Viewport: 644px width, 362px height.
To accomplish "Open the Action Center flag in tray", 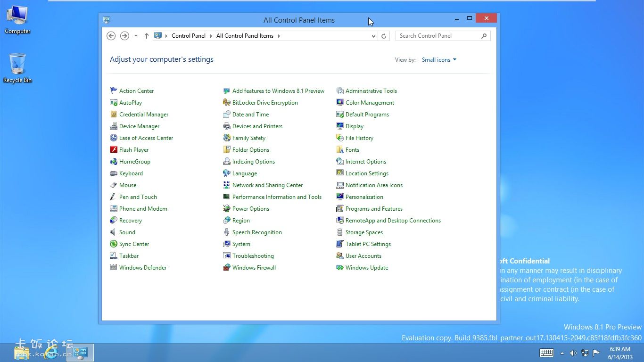I will [596, 353].
